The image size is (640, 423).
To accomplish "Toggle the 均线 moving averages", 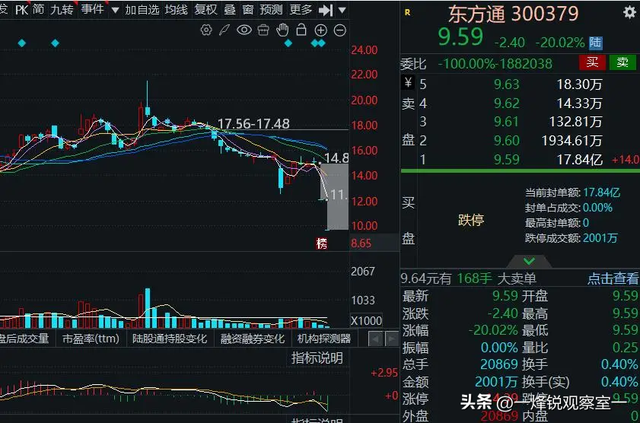I will point(177,9).
